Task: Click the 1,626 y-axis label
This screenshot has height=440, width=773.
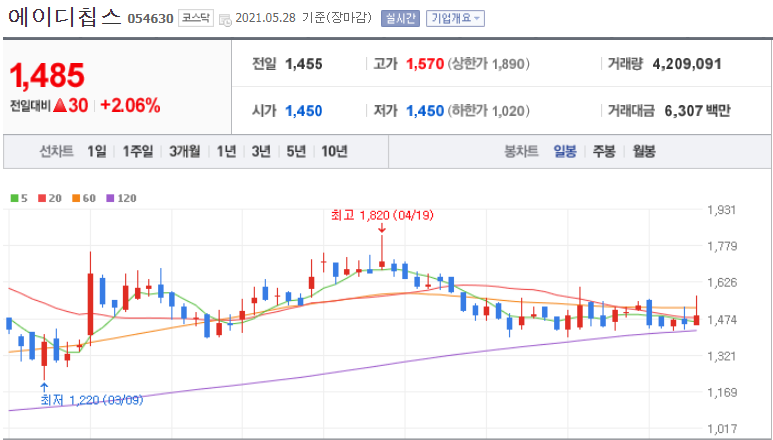Action: pos(722,283)
